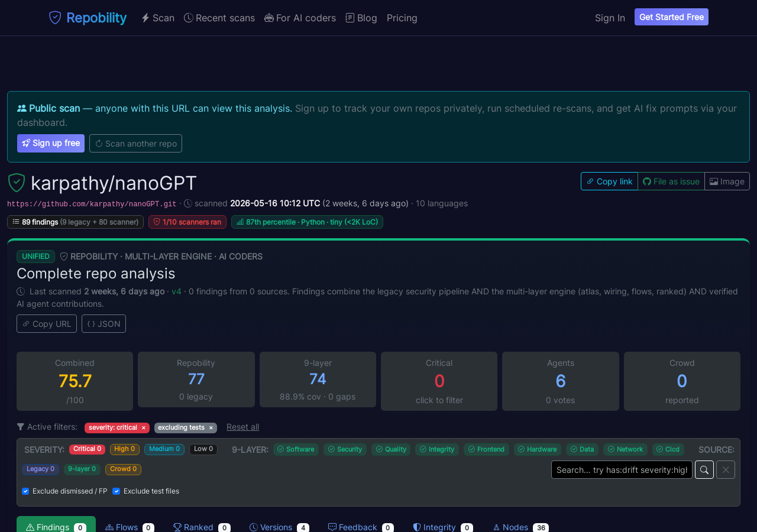Toggle Low severity filter
Viewport: 757px width, 532px height.
pos(203,449)
